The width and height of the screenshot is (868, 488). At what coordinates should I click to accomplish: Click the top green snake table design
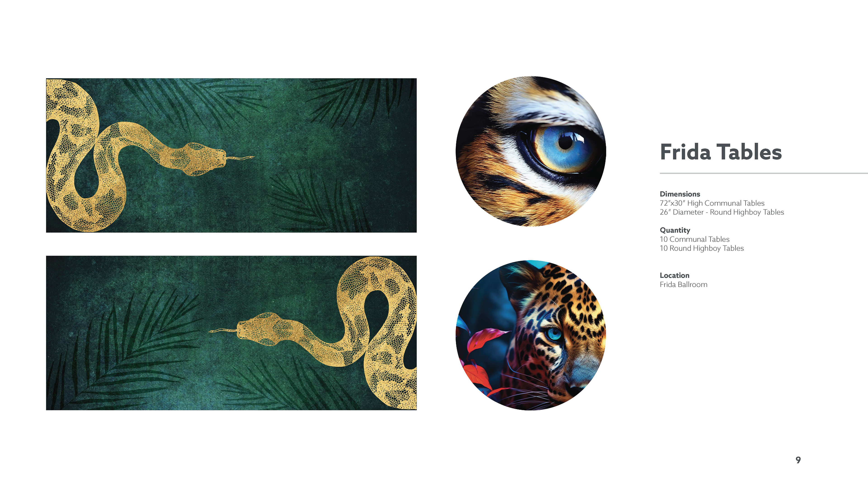231,155
